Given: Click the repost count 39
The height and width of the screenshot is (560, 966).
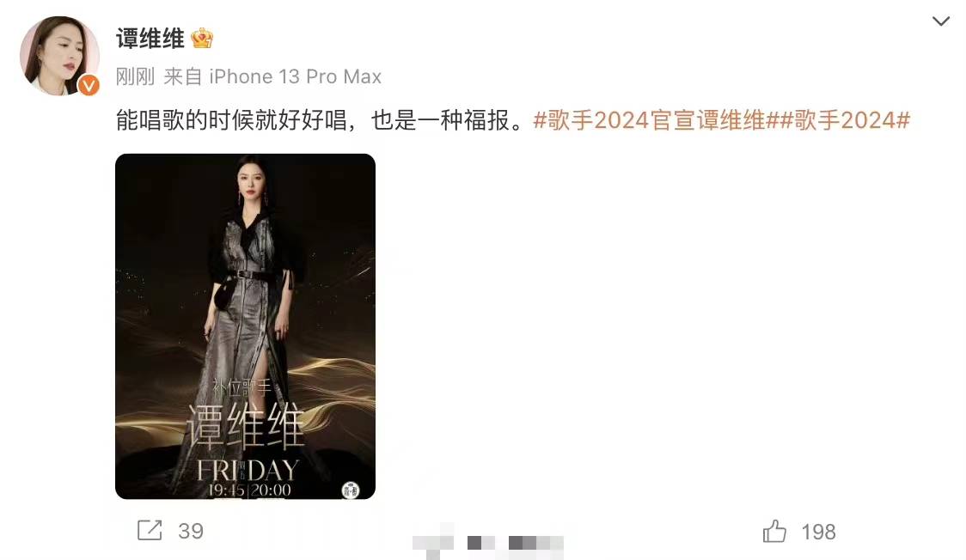Looking at the screenshot, I should point(191,531).
